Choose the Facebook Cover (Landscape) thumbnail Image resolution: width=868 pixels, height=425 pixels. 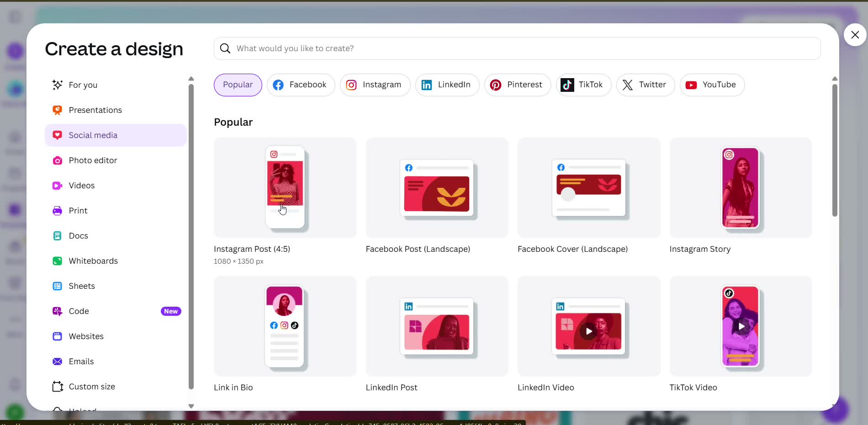point(589,187)
